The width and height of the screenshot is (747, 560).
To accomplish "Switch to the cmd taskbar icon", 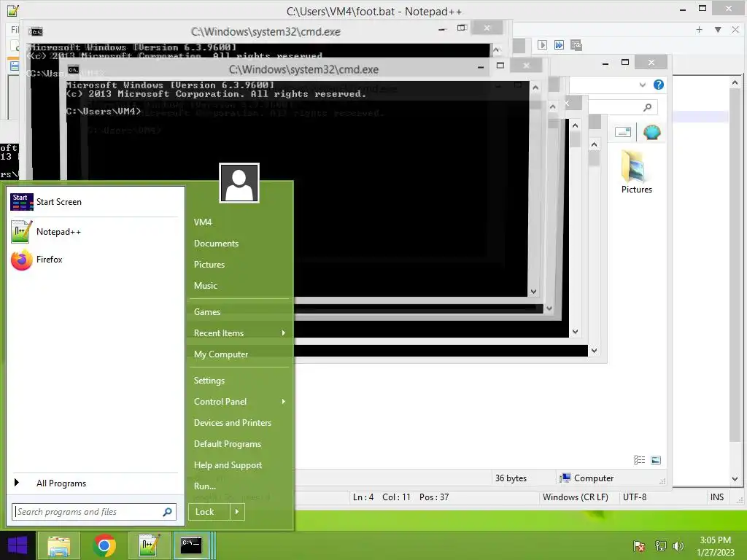I will tap(192, 545).
